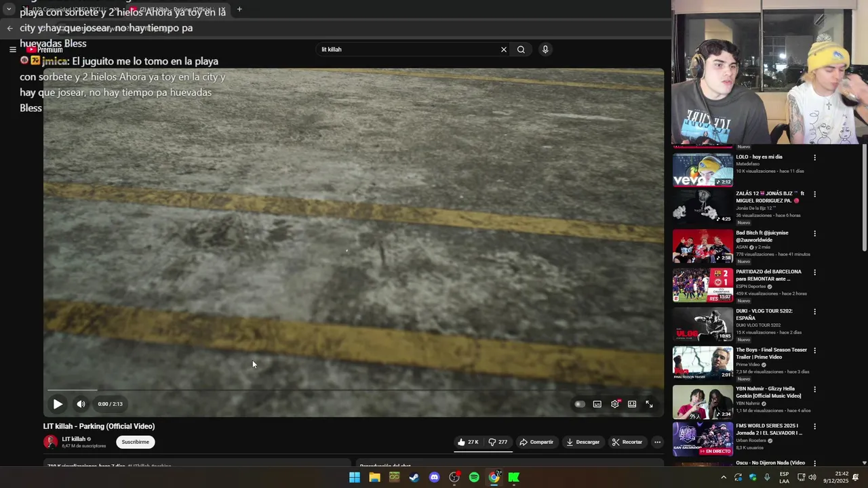Click the Matedefaso channel name
Image resolution: width=868 pixels, height=488 pixels.
(748, 164)
